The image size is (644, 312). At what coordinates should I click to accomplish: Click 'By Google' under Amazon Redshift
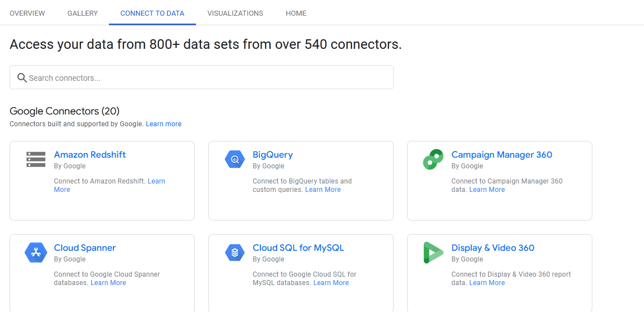70,166
